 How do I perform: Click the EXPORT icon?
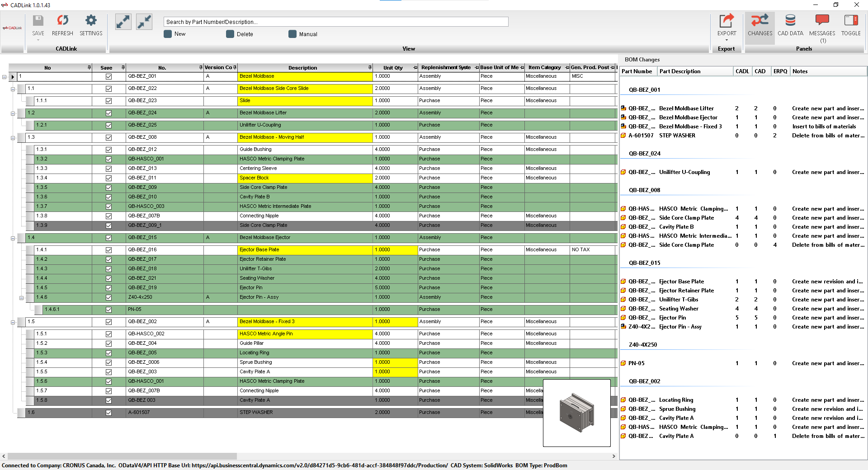pos(726,21)
